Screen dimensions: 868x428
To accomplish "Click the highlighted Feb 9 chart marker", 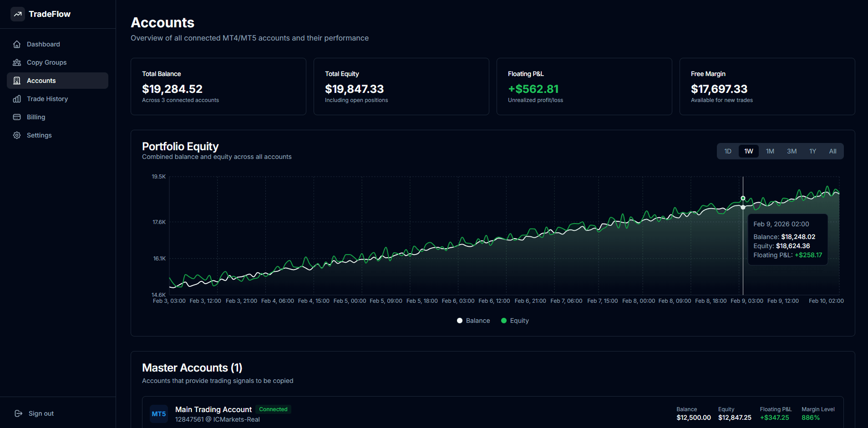I will click(x=743, y=198).
